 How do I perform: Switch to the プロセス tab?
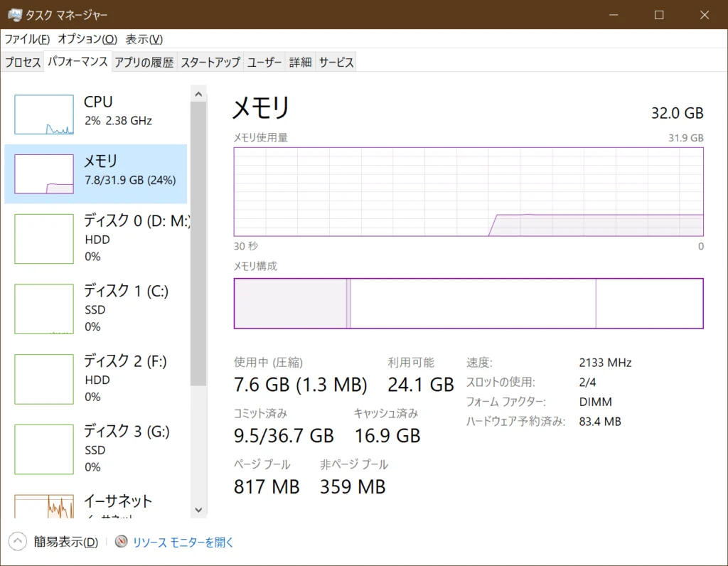point(23,63)
